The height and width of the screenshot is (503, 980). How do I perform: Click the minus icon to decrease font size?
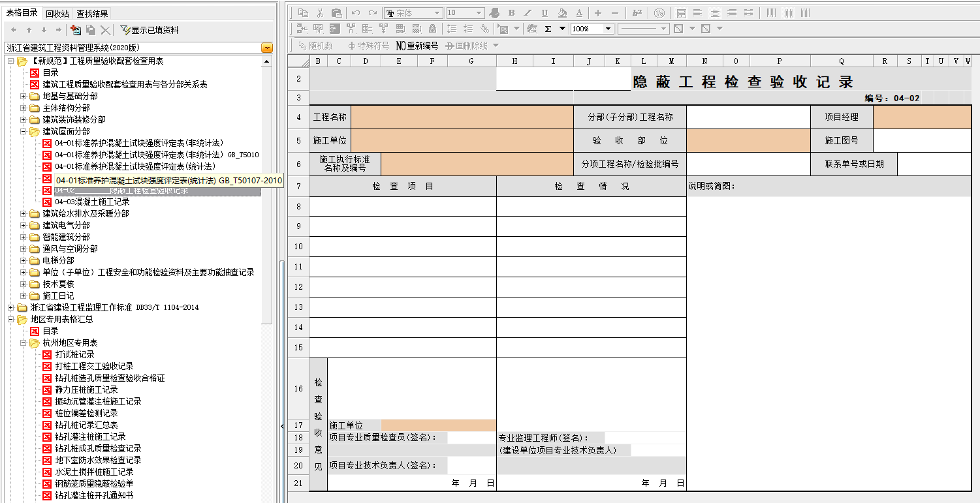click(x=615, y=13)
